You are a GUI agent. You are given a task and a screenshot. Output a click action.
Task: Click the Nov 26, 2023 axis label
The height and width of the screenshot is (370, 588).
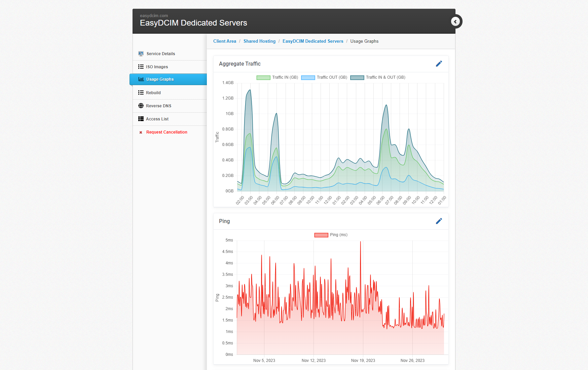[412, 360]
